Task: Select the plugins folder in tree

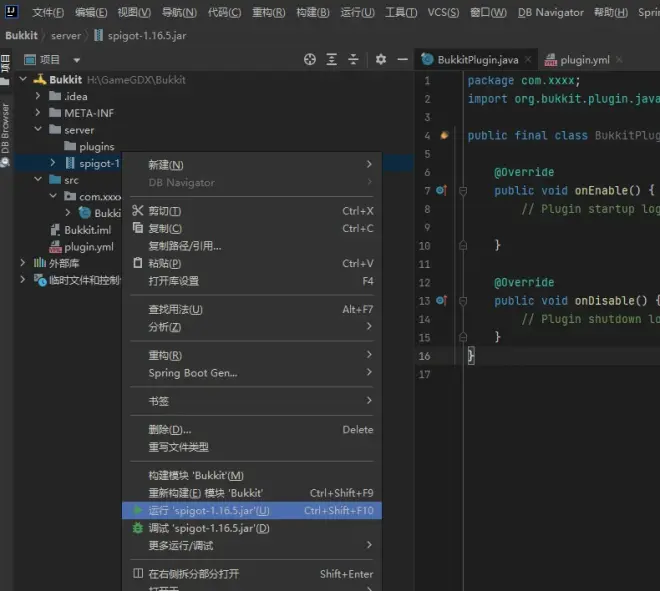Action: [96, 146]
